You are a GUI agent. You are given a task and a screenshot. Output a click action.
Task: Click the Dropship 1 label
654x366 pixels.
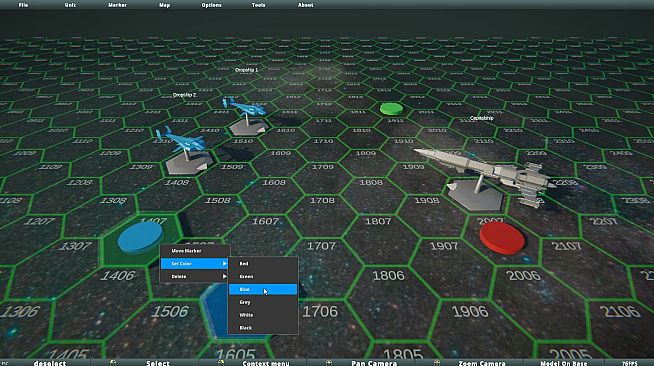247,70
